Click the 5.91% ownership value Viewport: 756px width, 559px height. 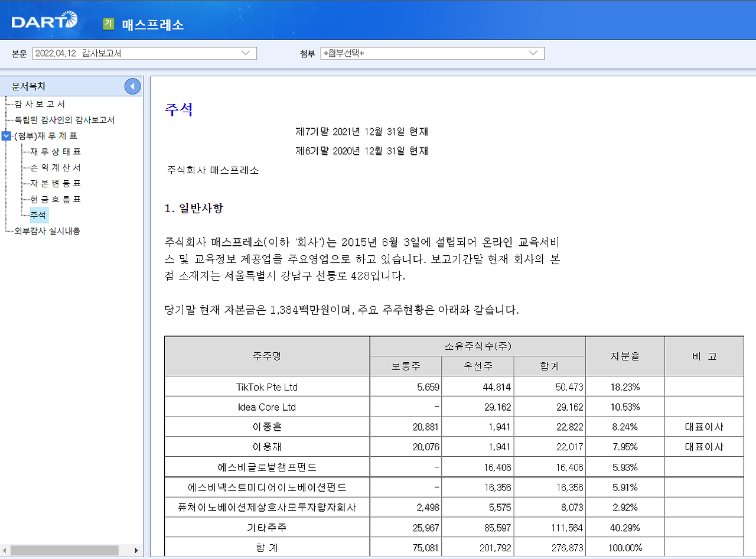coord(625,488)
